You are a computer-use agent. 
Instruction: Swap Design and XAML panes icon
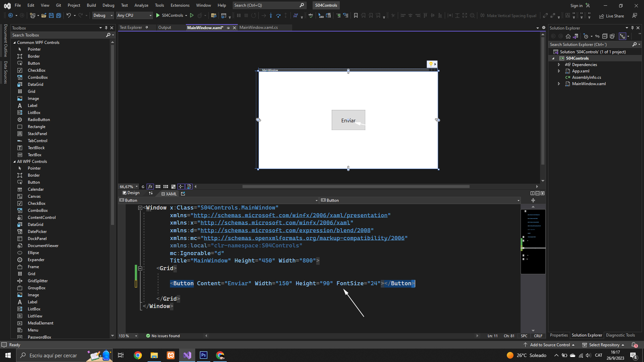click(151, 193)
